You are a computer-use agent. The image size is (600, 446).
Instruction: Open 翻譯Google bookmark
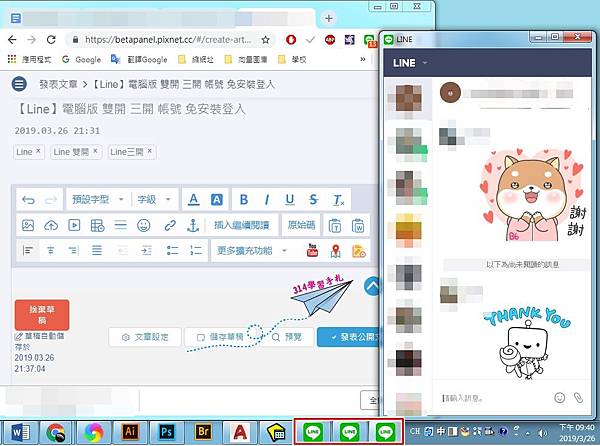(x=139, y=59)
